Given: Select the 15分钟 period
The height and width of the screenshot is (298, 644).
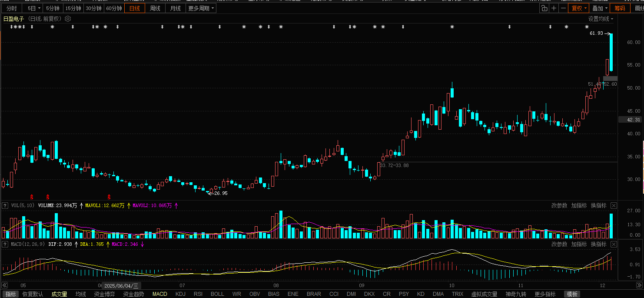Looking at the screenshot, I should pos(73,8).
